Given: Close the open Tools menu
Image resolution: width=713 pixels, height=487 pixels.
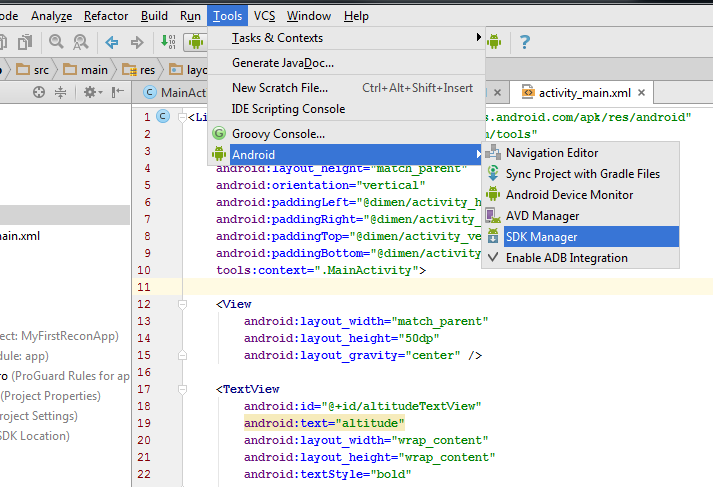Looking at the screenshot, I should (227, 16).
